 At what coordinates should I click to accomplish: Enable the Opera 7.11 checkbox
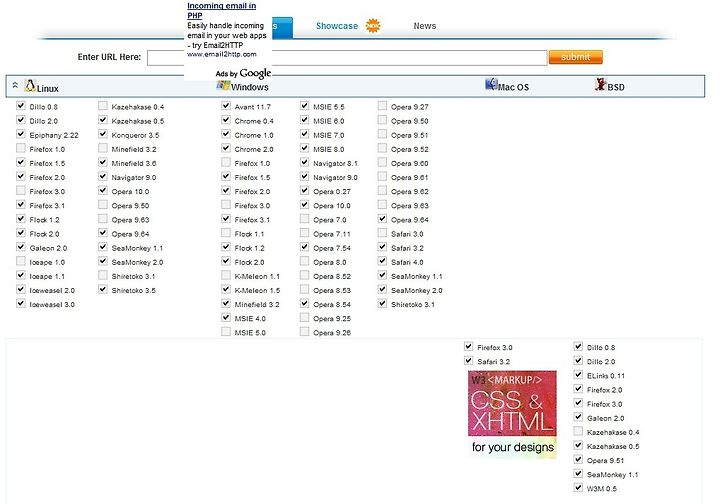point(304,233)
